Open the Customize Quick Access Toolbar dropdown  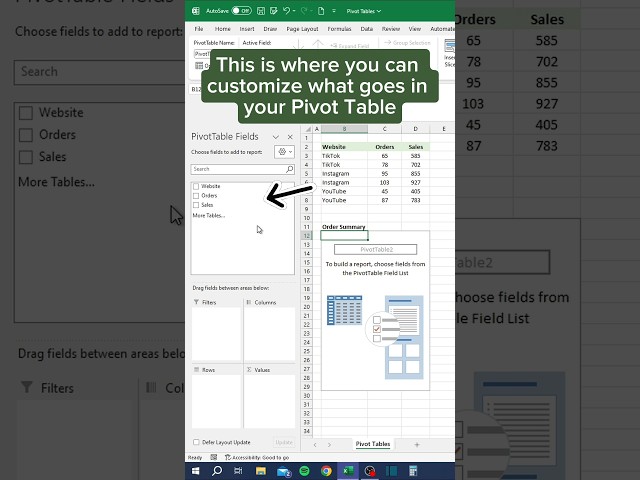(x=334, y=11)
